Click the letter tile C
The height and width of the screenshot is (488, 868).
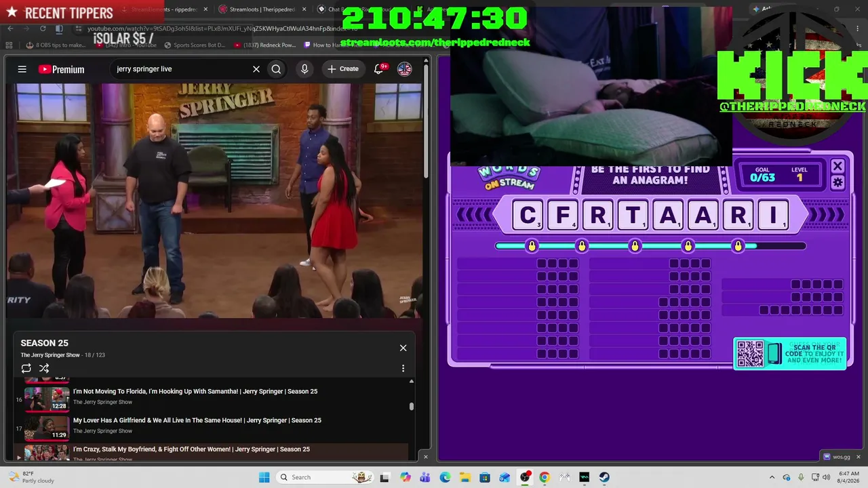[x=528, y=216]
